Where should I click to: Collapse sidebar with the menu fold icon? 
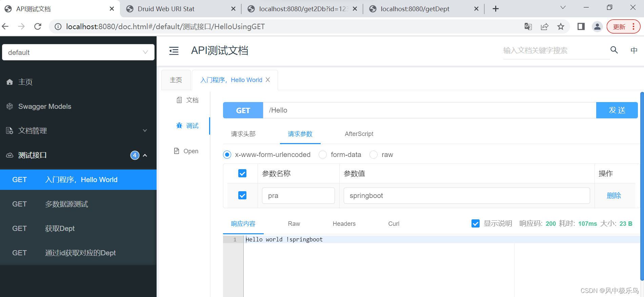click(174, 51)
